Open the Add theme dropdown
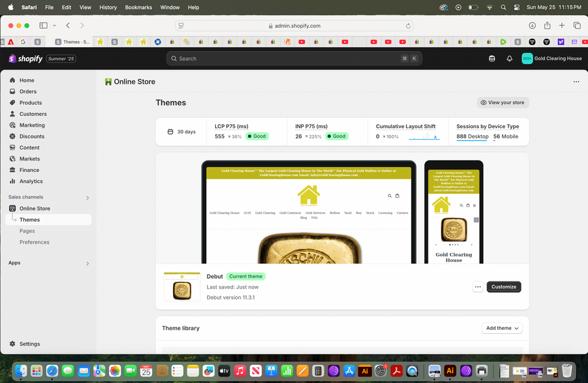This screenshot has height=383, width=588. click(501, 328)
